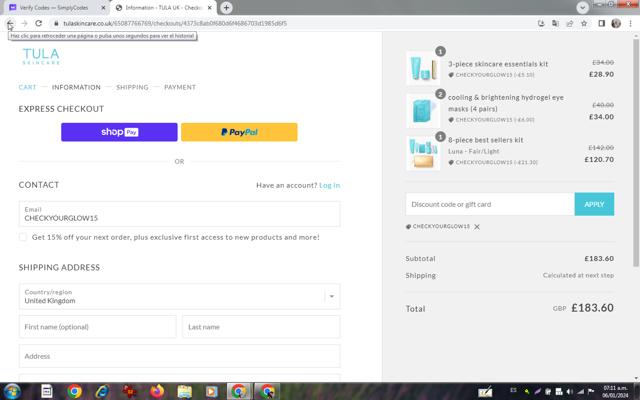Click the order summary vertical scrollbar
640x400 pixels.
point(636,153)
